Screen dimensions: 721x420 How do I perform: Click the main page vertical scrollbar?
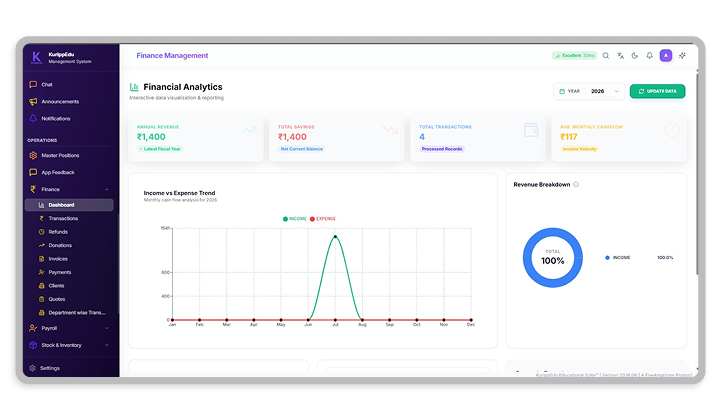point(697,173)
